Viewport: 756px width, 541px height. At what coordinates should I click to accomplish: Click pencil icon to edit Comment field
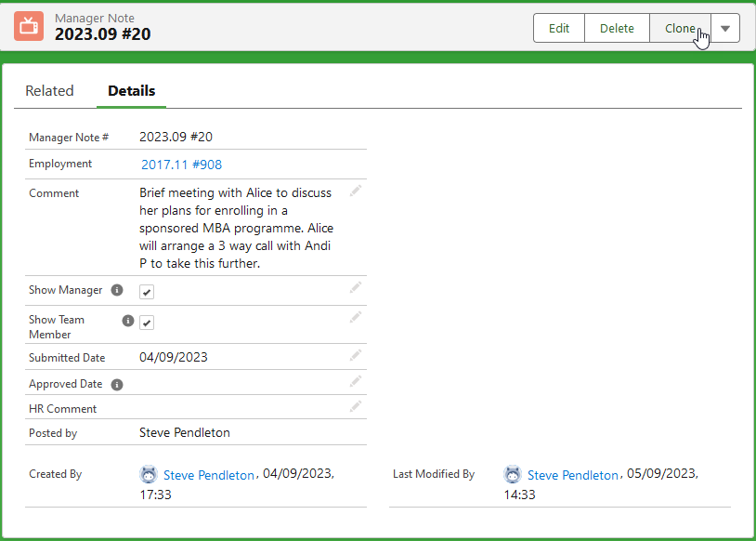[x=355, y=191]
